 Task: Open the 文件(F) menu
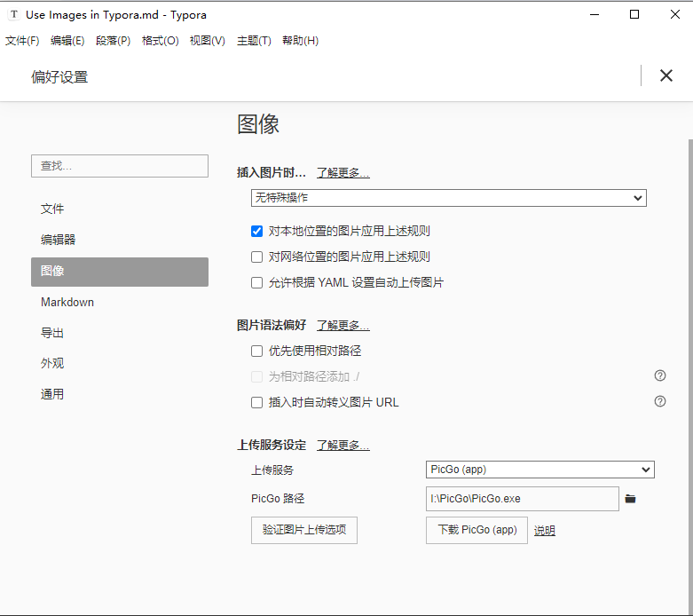click(22, 41)
